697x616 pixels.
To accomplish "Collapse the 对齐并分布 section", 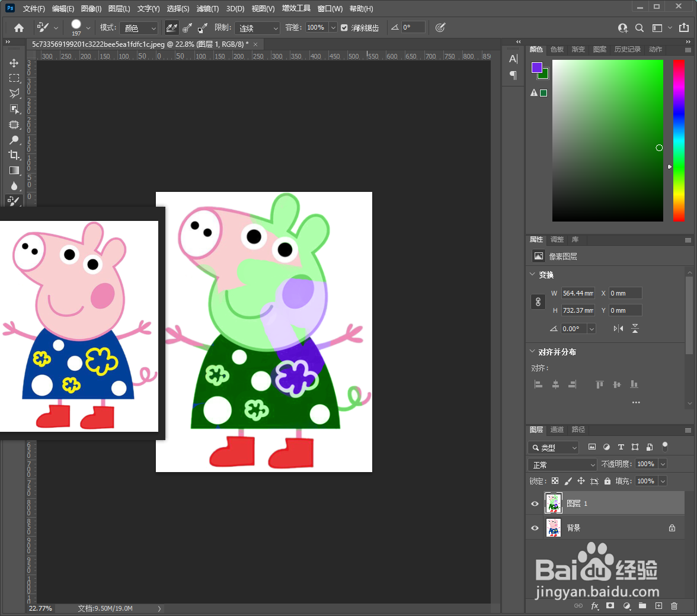I will (532, 351).
